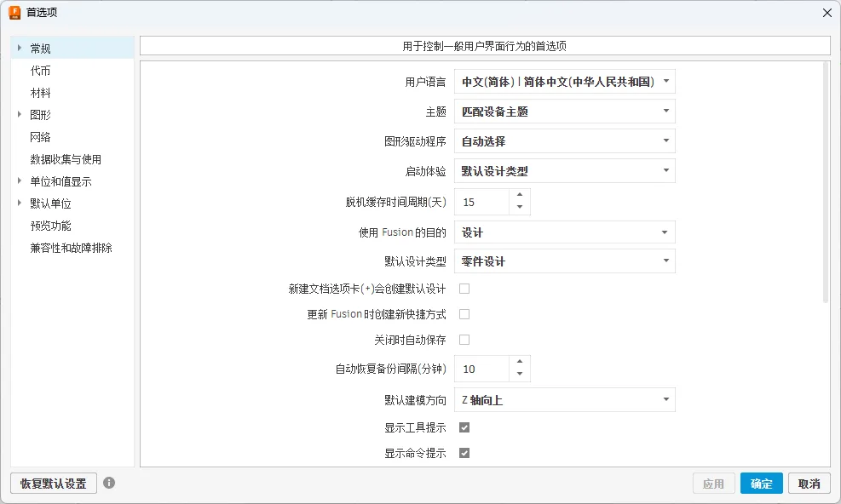Open the 启动体验 dropdown
The image size is (841, 504).
point(565,171)
